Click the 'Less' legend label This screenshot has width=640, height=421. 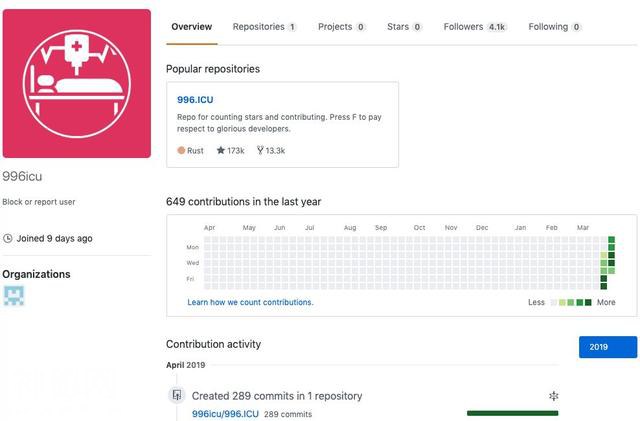pos(536,302)
